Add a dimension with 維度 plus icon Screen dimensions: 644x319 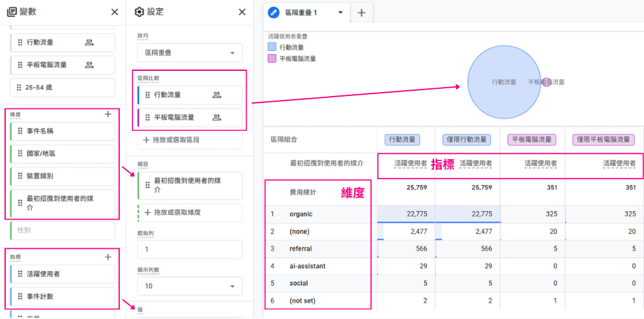(108, 114)
